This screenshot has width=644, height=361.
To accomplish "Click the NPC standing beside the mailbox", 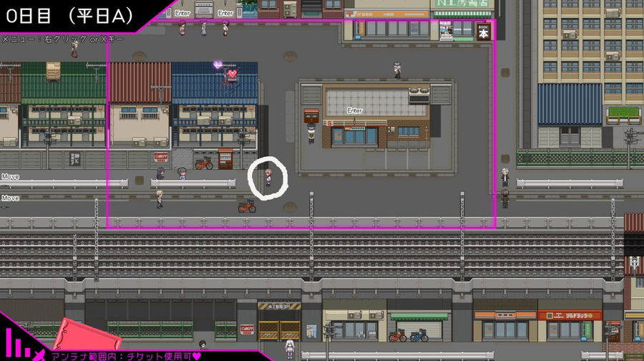I will click(x=311, y=134).
